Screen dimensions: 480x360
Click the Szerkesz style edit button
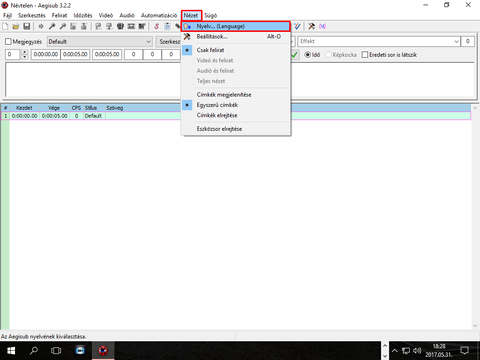(169, 42)
